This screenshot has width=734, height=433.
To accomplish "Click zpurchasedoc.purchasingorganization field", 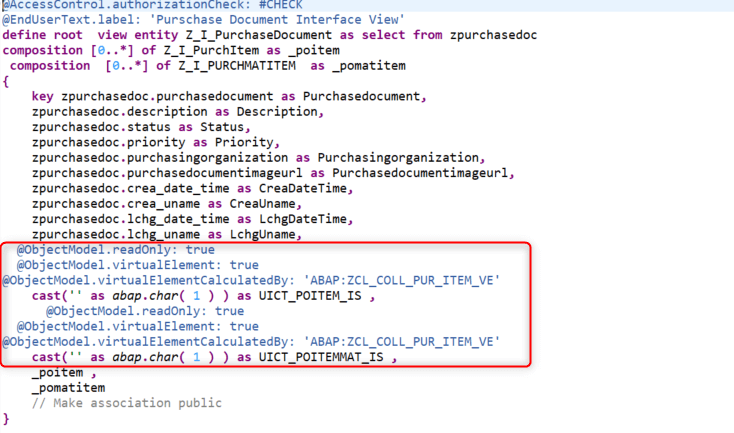I will pos(160,158).
